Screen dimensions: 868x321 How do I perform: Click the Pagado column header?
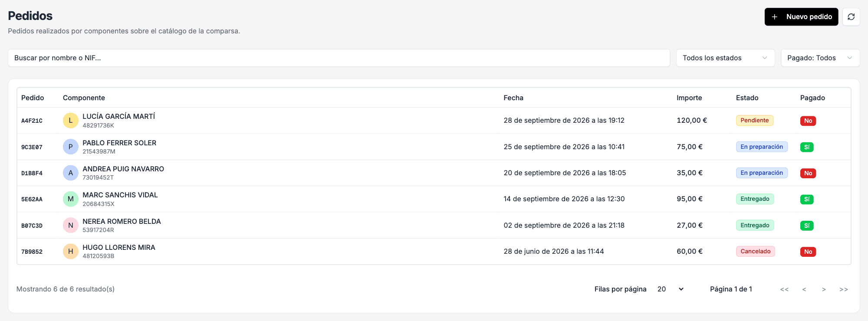(812, 98)
